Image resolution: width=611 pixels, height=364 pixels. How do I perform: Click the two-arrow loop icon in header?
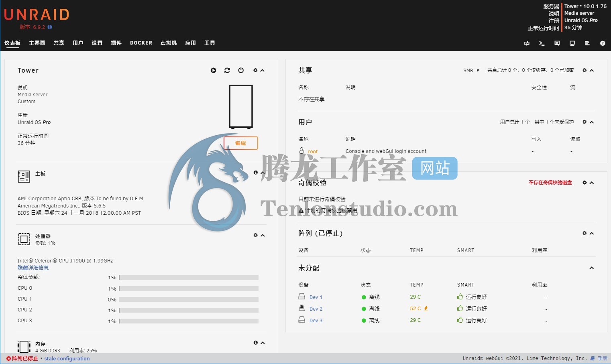[527, 43]
